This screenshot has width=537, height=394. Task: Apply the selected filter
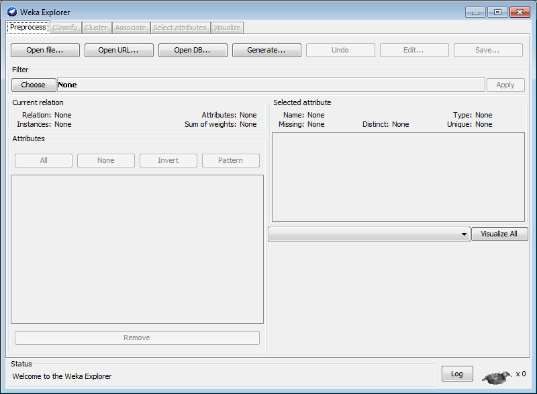click(x=505, y=85)
